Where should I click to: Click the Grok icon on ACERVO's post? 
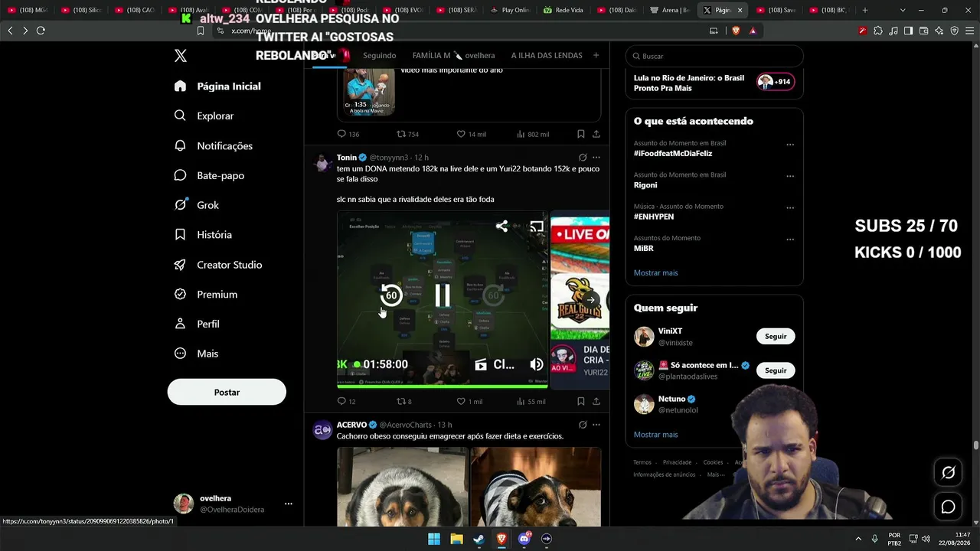[x=583, y=425]
